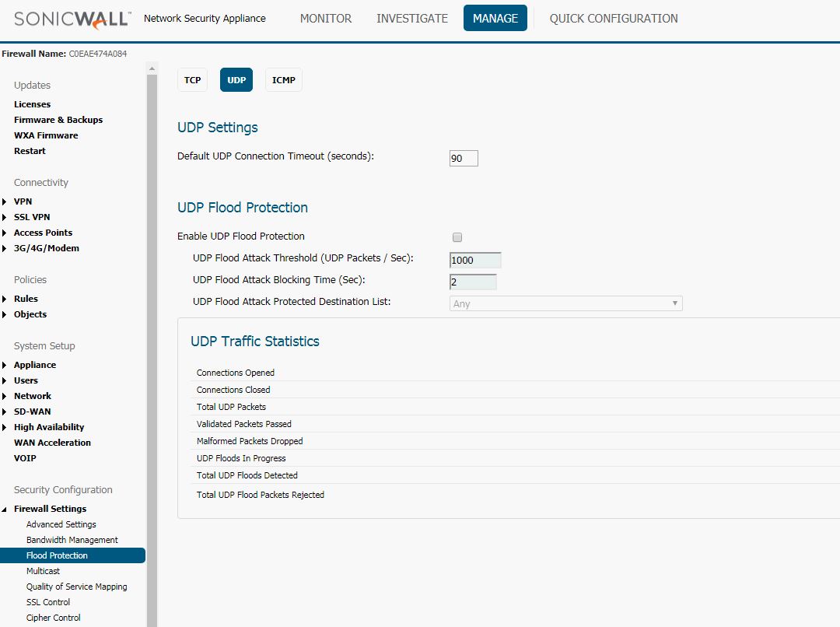Enable UDP Flood Protection checkbox
840x627 pixels.
[x=457, y=236]
